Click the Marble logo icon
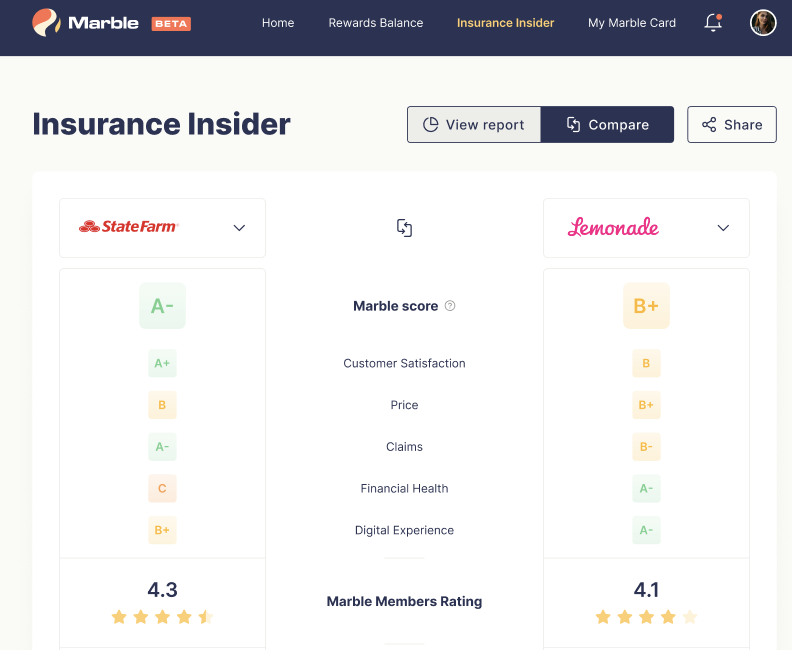 [x=45, y=22]
